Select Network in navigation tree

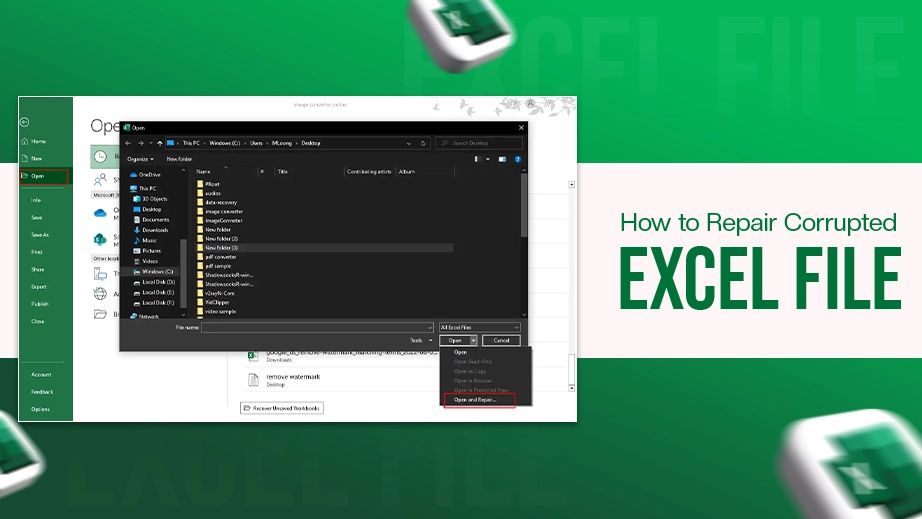pos(145,317)
